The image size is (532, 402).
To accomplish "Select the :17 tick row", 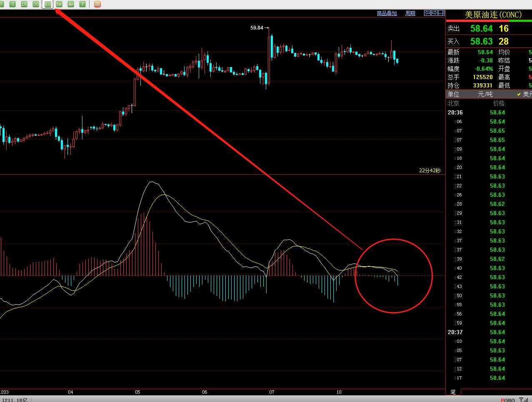I will point(489,378).
